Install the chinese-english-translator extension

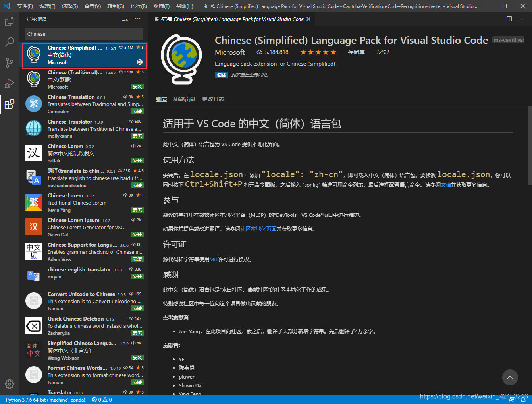137,276
